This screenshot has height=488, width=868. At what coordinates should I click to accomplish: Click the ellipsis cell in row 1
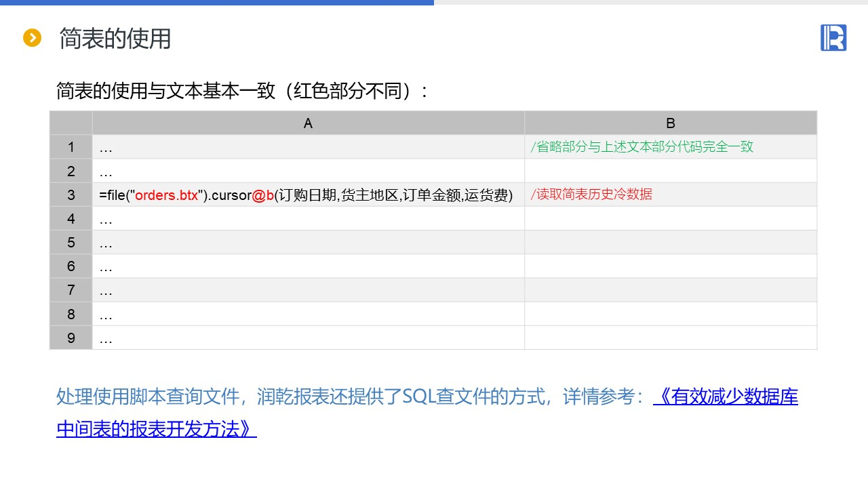click(x=308, y=147)
